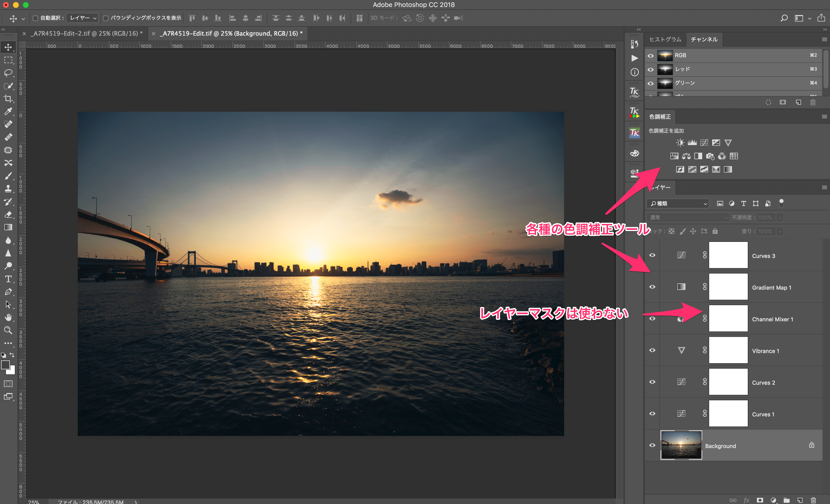Switch to the _A7R4519-Edit.tif document tab
Image resolution: width=830 pixels, height=504 pixels.
231,34
